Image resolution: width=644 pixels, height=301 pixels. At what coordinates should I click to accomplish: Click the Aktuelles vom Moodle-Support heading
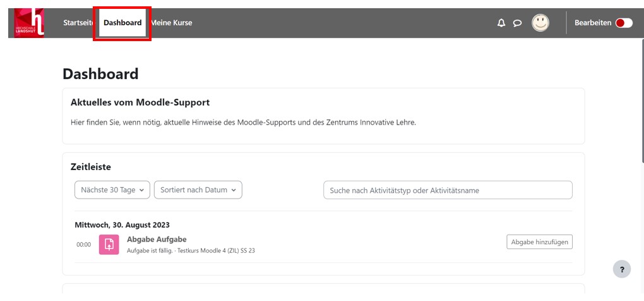point(140,102)
